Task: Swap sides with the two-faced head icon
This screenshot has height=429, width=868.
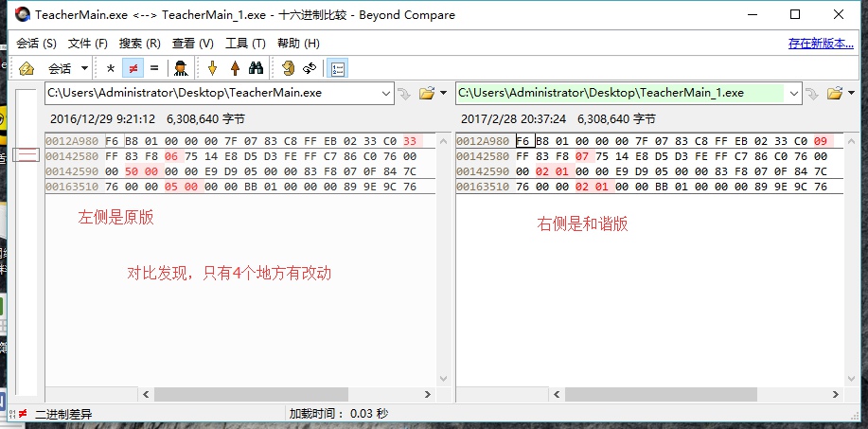Action: 288,68
